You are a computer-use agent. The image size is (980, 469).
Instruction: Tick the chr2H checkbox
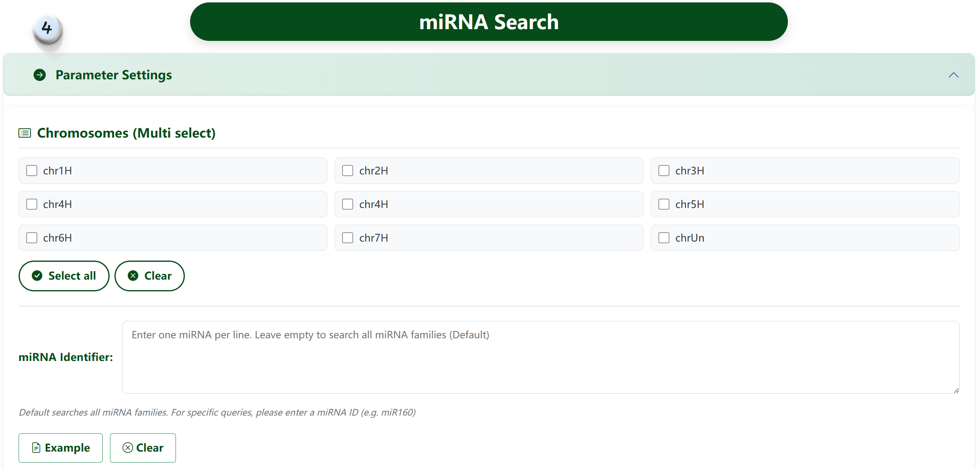[x=347, y=171]
